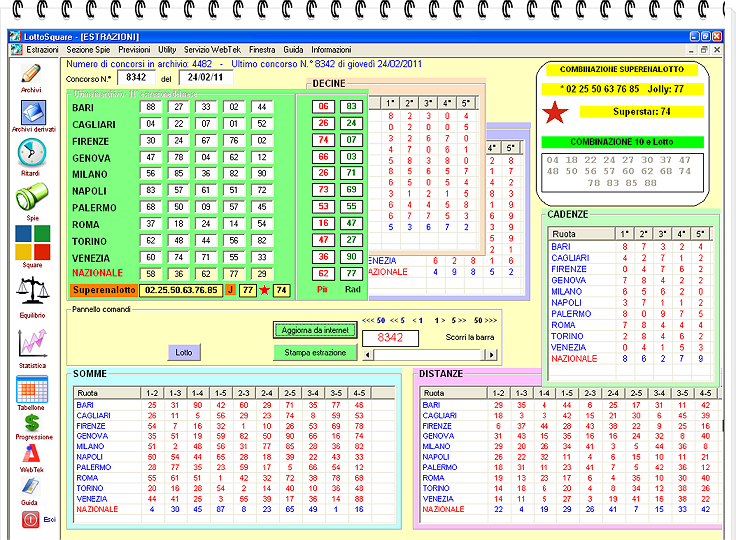Go back one draw with < 1

point(417,320)
